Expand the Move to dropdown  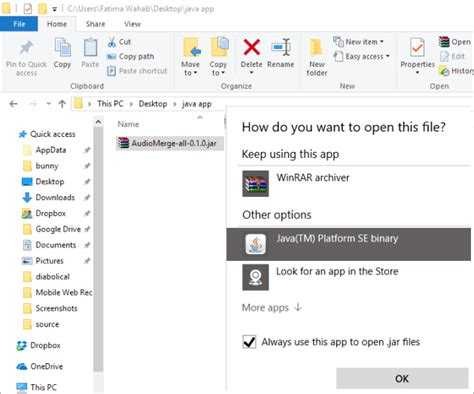(x=190, y=69)
